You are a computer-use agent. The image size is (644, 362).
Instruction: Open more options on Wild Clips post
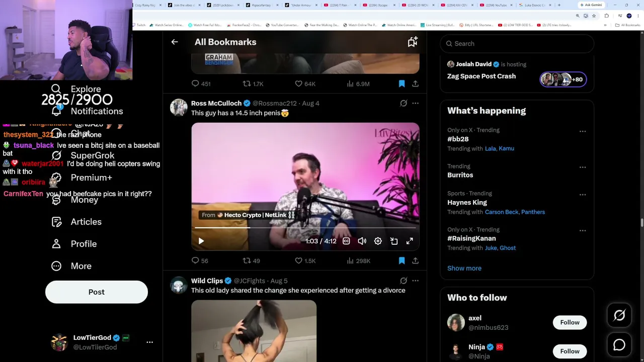[x=415, y=281]
